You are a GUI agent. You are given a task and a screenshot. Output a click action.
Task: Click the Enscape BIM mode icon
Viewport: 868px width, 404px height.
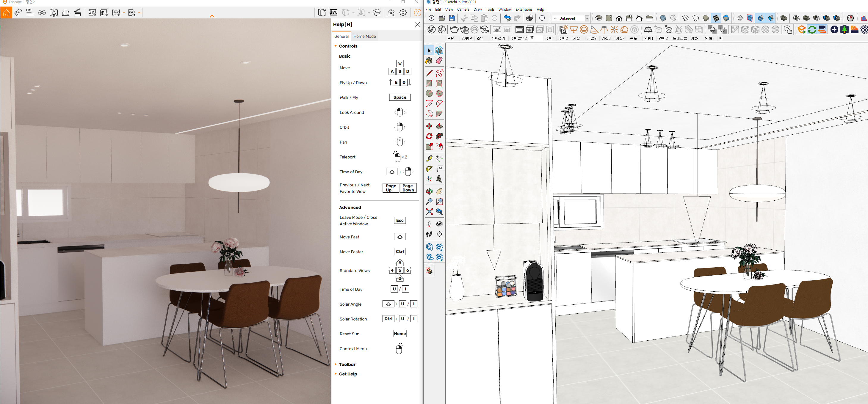30,13
